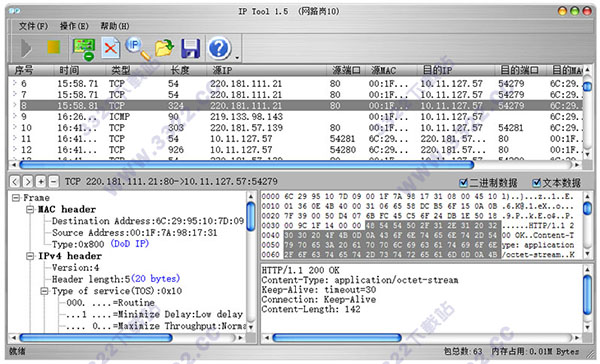Save capture using the floppy disk icon
Screen dimensions: 600x364
pos(191,48)
